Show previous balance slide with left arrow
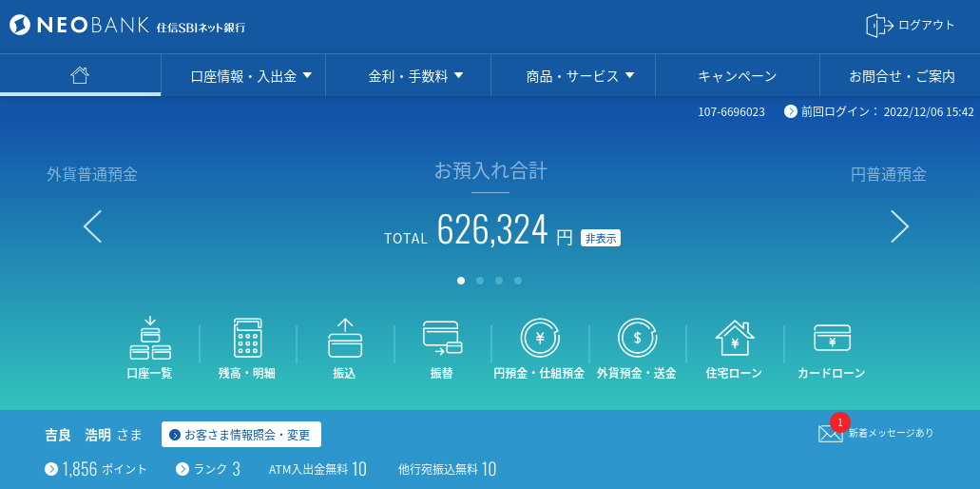Viewport: 980px width, 489px height. click(x=92, y=226)
